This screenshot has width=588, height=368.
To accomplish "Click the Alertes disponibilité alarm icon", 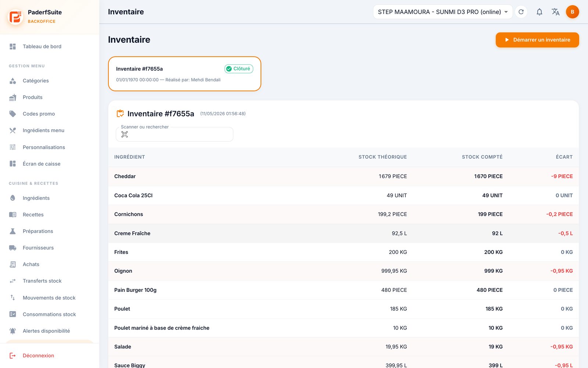I will (13, 331).
